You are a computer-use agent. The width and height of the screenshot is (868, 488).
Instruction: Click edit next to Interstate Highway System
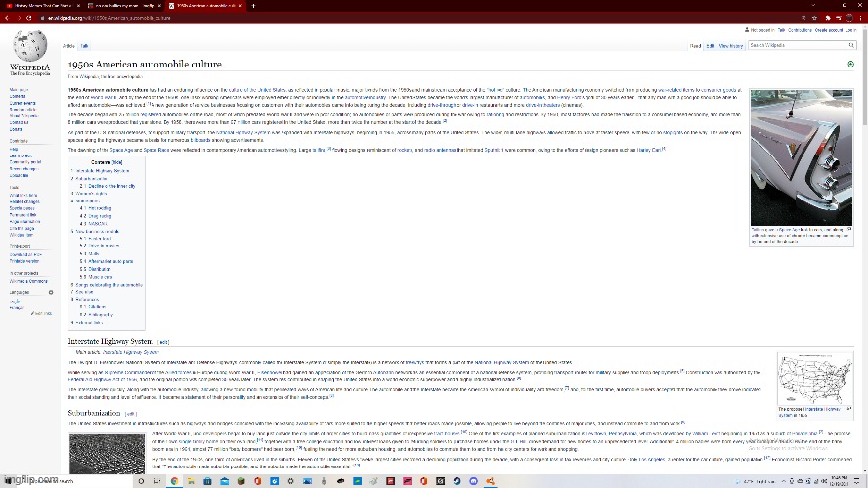pos(164,342)
